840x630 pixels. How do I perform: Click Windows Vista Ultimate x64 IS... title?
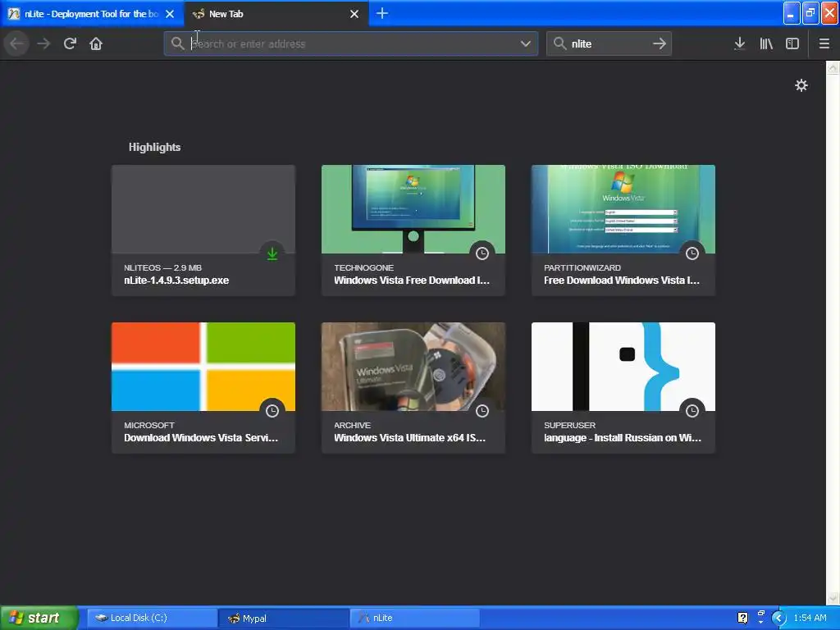coord(410,438)
